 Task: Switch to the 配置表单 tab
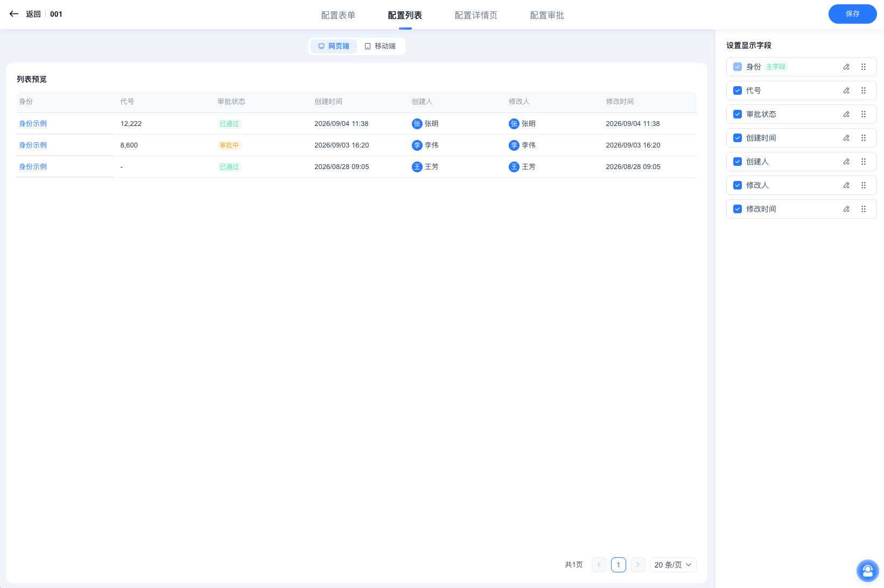(338, 15)
